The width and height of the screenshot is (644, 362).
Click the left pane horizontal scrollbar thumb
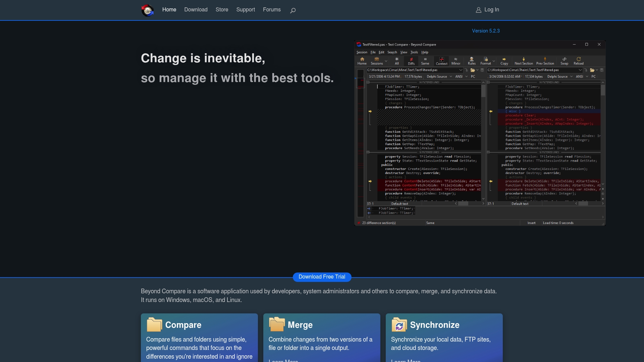pyautogui.click(x=463, y=203)
